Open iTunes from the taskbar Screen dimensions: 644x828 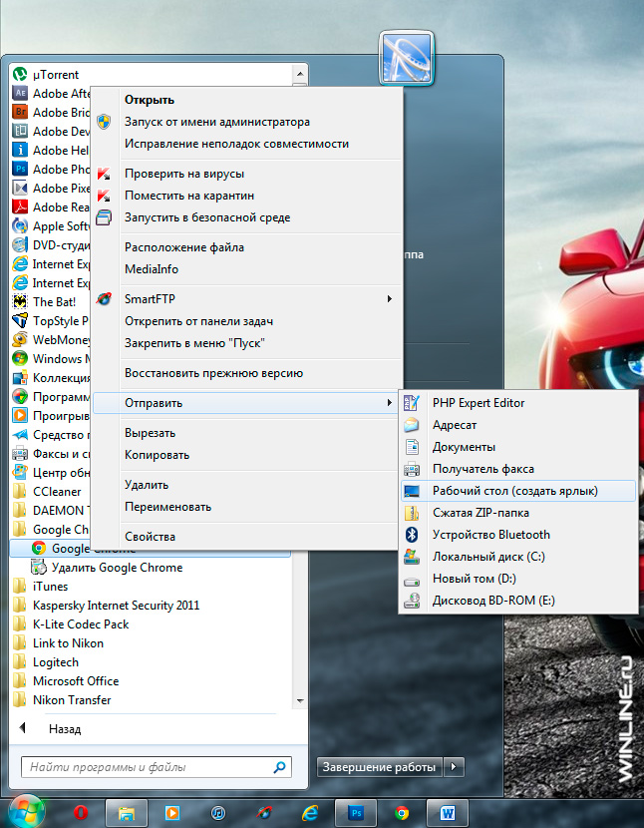218,812
